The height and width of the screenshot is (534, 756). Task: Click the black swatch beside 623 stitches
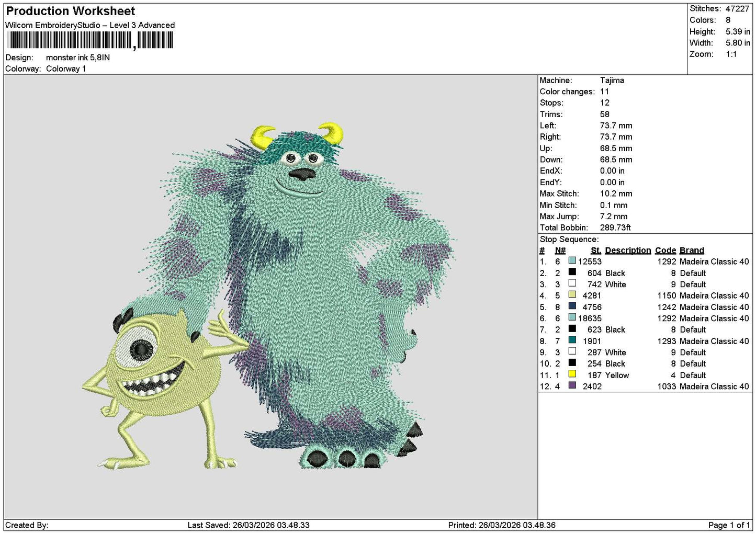572,328
